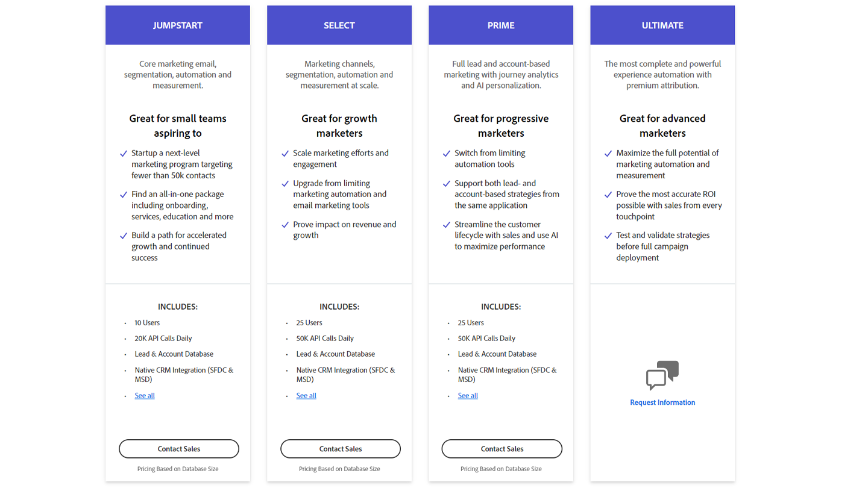Expand the Prime plan's 'See all' features
Image resolution: width=868 pixels, height=488 pixels.
[x=468, y=395]
